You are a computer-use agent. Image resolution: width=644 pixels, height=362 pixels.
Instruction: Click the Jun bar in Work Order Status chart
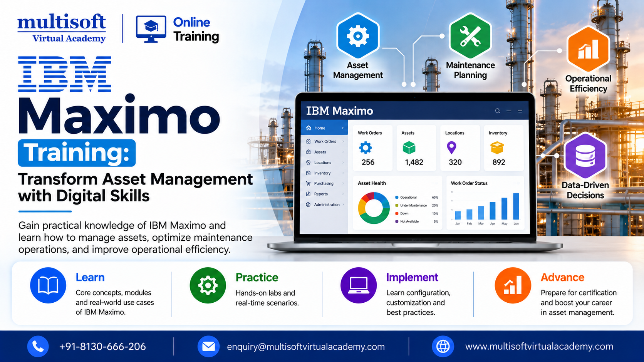[516, 206]
